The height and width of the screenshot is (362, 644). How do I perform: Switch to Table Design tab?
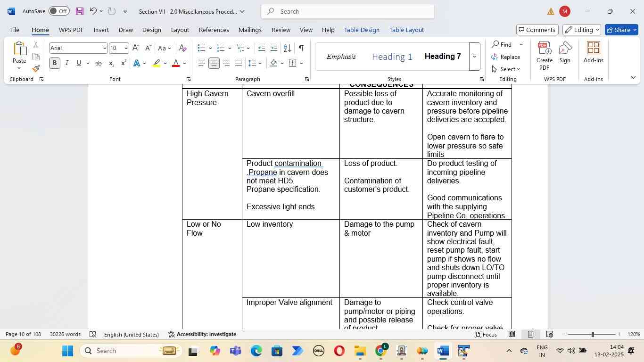coord(362,30)
